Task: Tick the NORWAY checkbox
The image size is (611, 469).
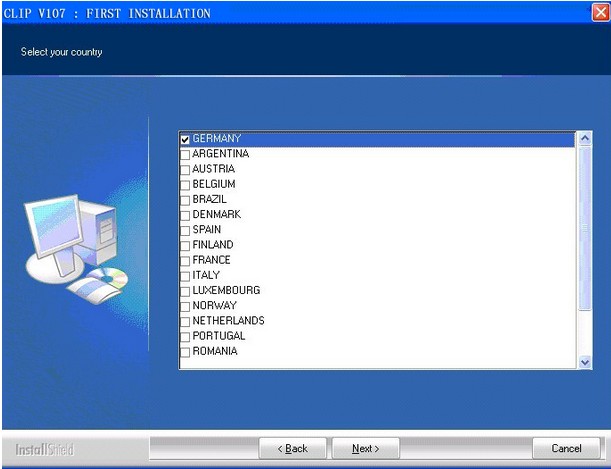Action: point(185,307)
